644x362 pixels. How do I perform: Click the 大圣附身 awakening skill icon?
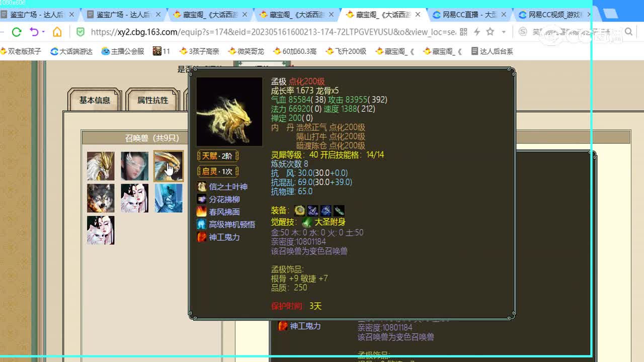tap(307, 222)
